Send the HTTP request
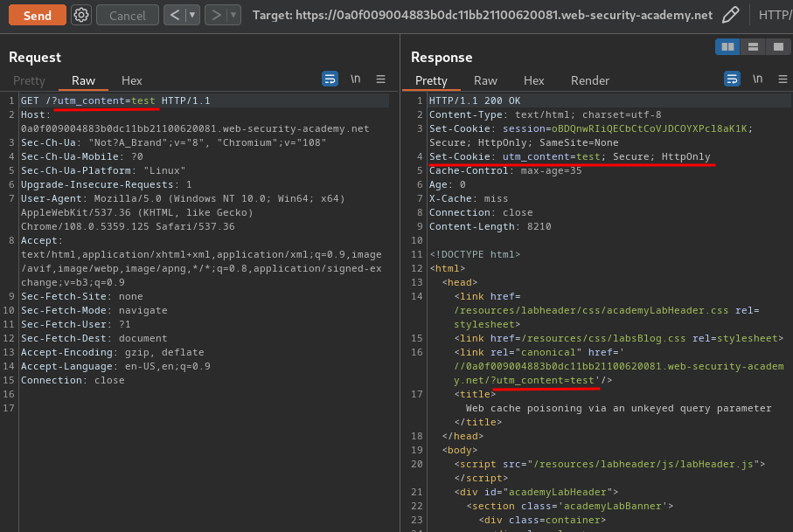The width and height of the screenshot is (793, 532). point(38,15)
